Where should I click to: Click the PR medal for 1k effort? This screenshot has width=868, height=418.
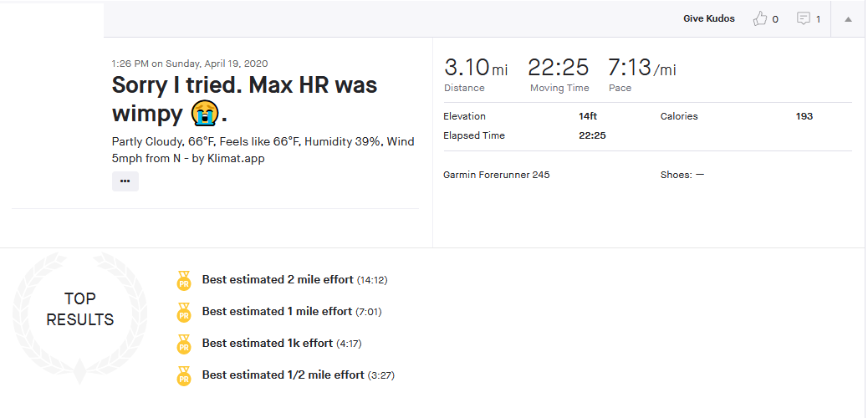[x=184, y=344]
